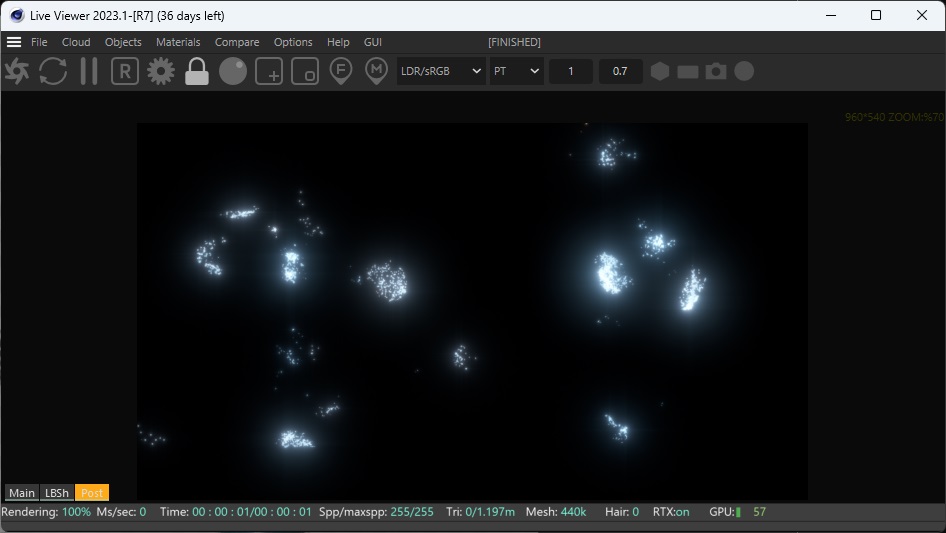
Task: Open the File menu
Action: 39,42
